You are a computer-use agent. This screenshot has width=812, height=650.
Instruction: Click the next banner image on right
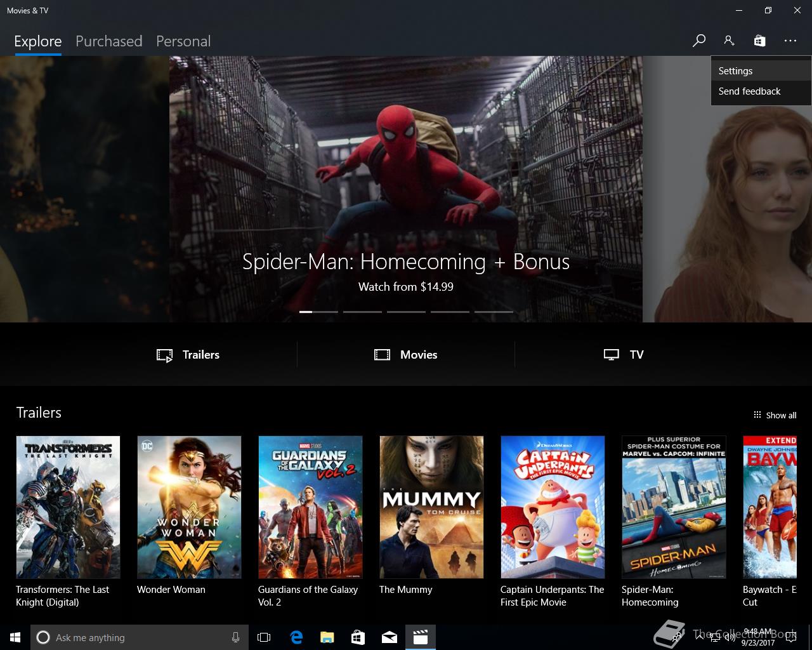point(727,189)
